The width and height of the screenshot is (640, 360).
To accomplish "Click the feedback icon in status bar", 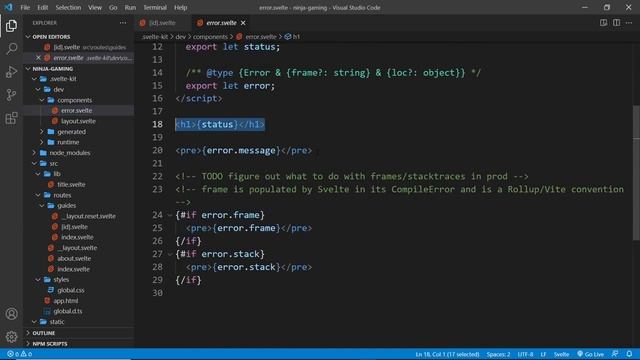I will coord(615,354).
